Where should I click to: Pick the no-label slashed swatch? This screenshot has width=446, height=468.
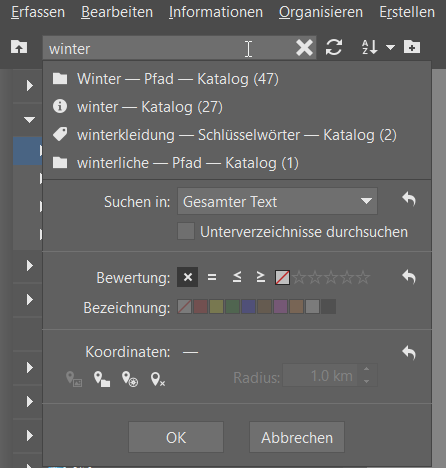point(184,307)
